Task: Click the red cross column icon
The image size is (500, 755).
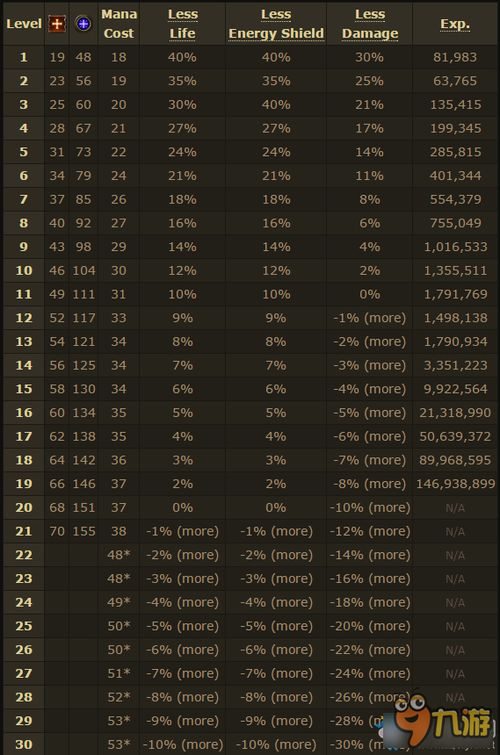Action: pyautogui.click(x=57, y=24)
